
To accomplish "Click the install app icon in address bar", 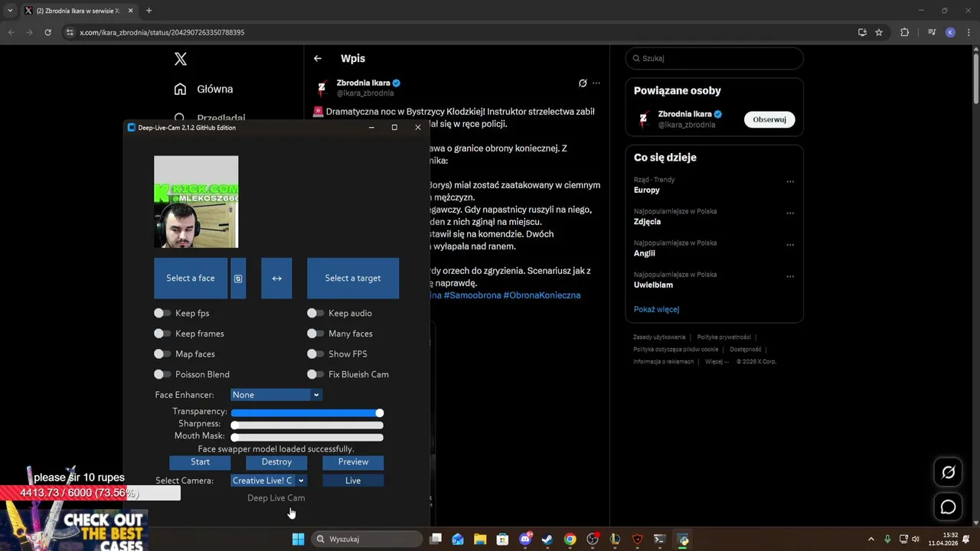I will tap(862, 32).
